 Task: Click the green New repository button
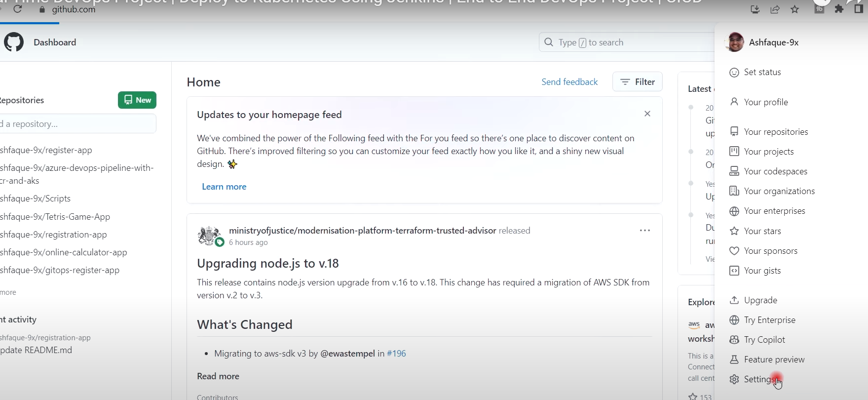click(x=137, y=100)
